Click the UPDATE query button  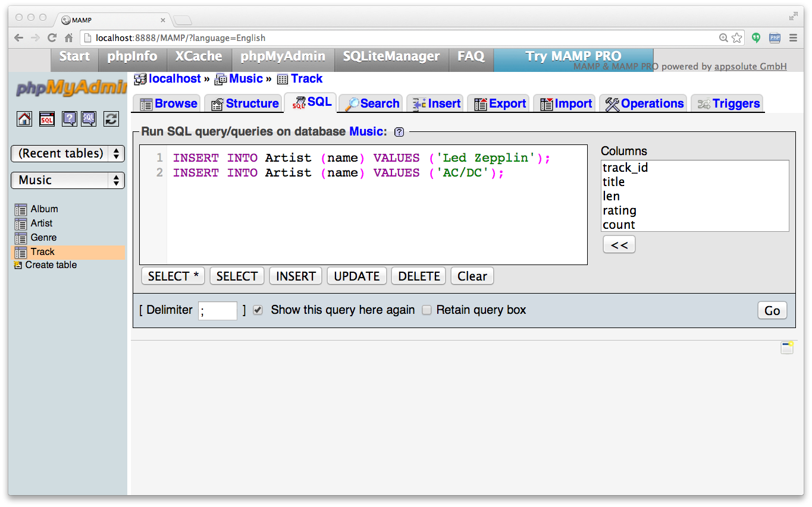(357, 276)
